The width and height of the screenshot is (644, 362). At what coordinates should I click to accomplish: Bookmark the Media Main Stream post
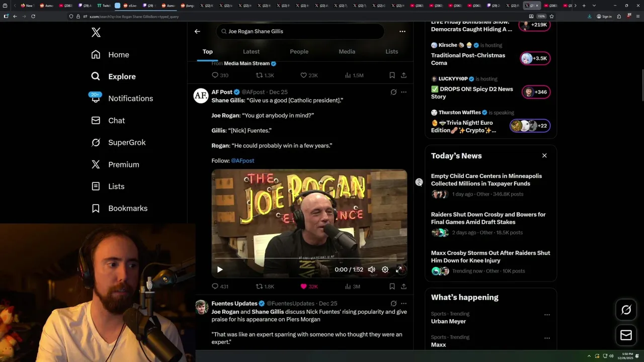coord(392,75)
